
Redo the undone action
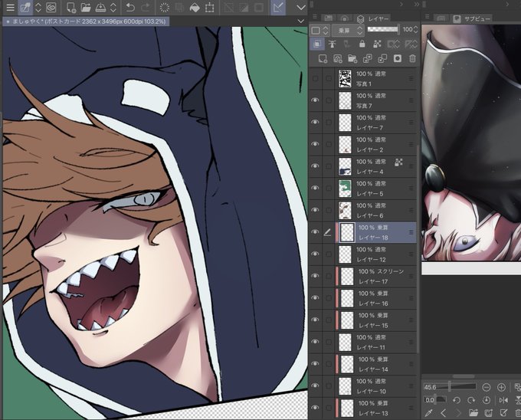pyautogui.click(x=146, y=8)
